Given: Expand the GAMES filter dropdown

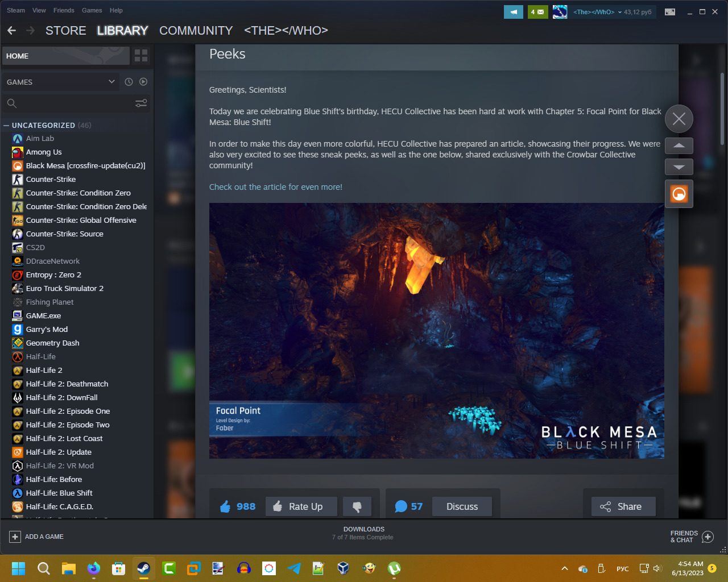Looking at the screenshot, I should coord(61,82).
